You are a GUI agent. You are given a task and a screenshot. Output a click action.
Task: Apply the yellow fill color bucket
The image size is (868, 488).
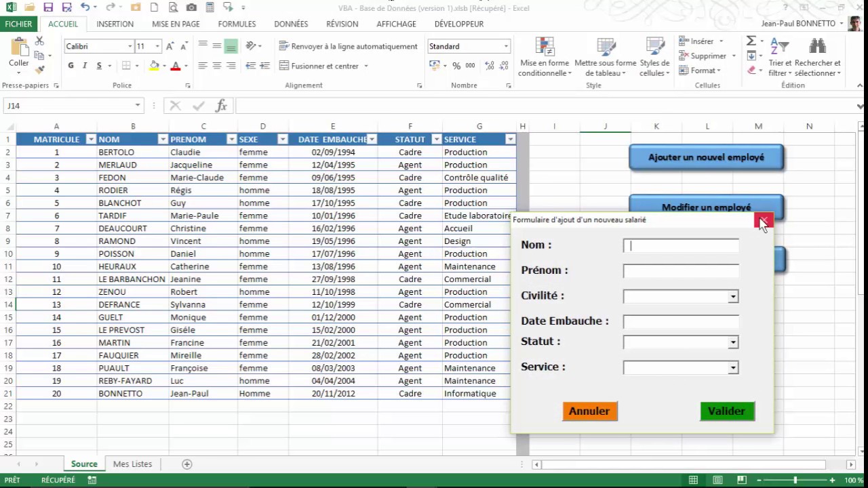(154, 66)
